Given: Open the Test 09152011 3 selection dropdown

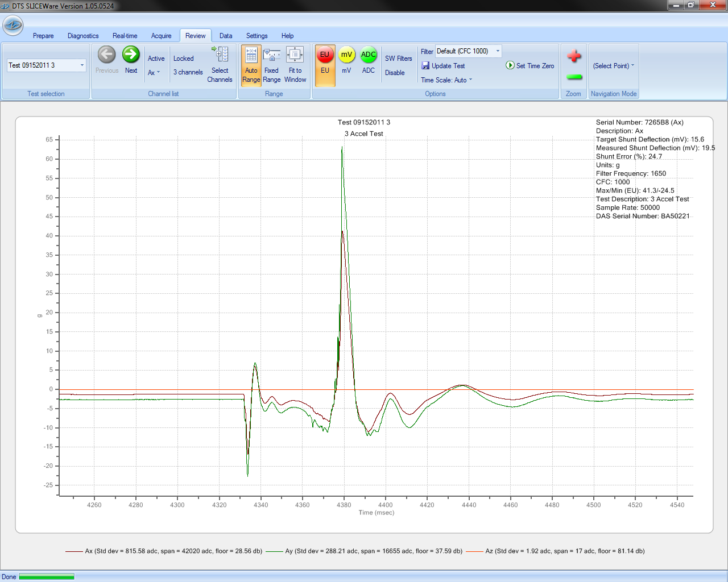Looking at the screenshot, I should [47, 65].
